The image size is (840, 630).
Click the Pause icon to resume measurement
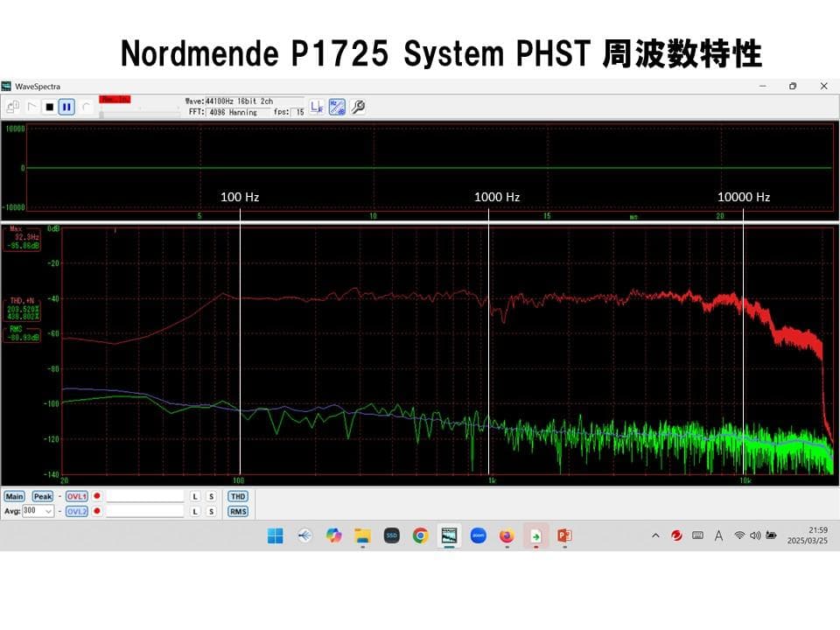tap(65, 107)
